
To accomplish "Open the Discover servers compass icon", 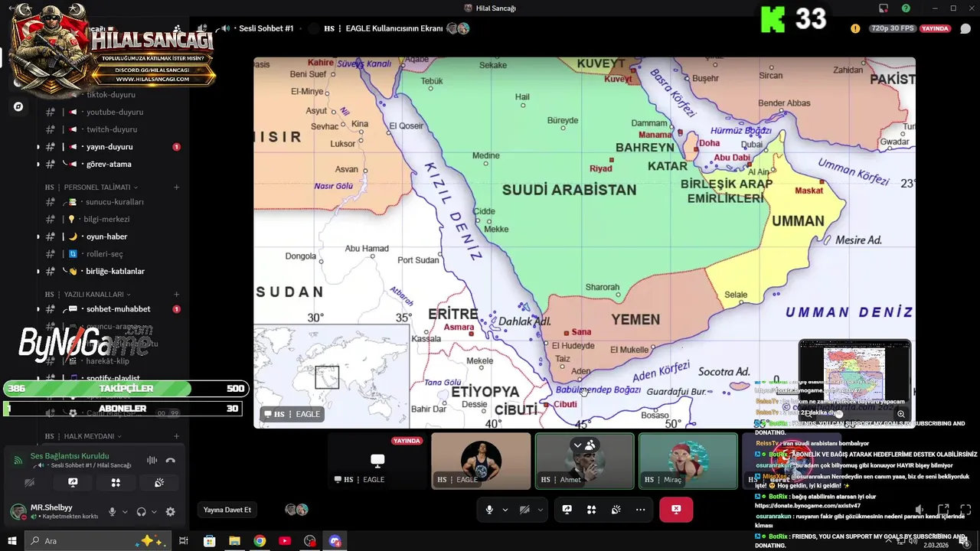I will coord(18,106).
